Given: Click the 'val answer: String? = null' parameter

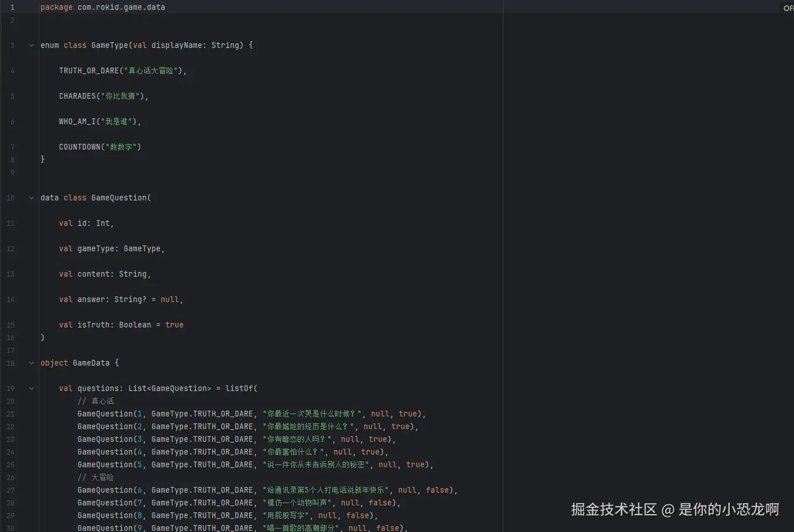Looking at the screenshot, I should pos(121,299).
